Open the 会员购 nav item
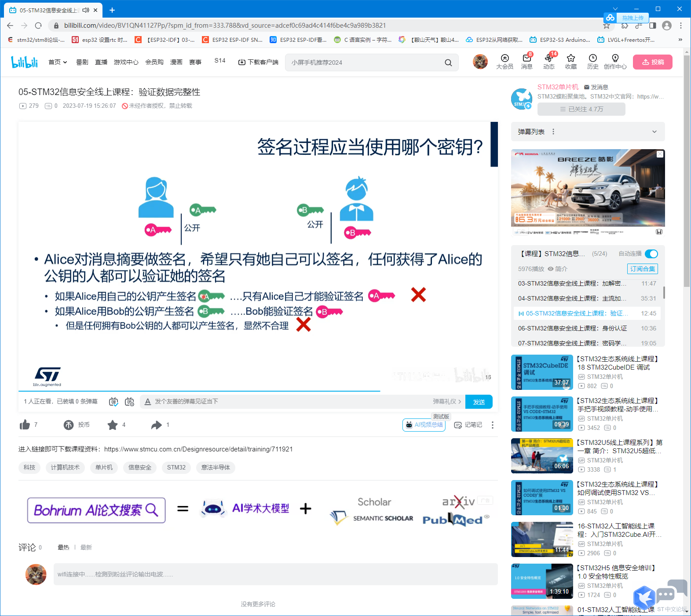The height and width of the screenshot is (616, 691). (x=154, y=62)
